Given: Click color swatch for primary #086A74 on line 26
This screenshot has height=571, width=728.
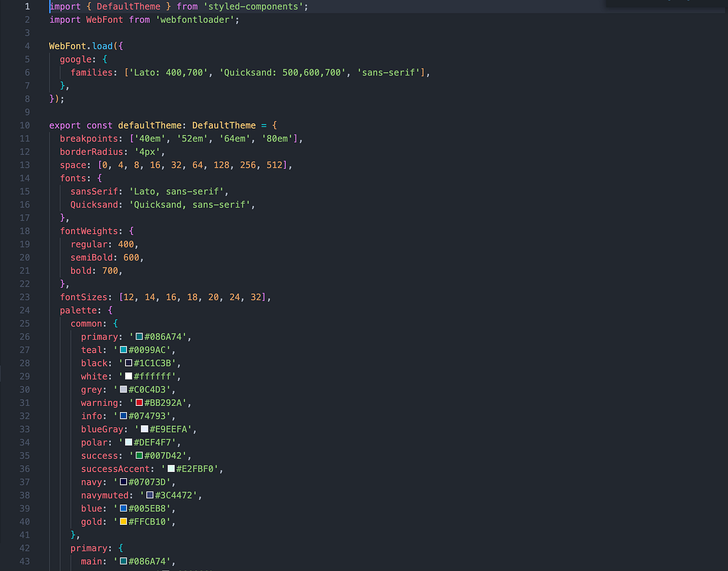Looking at the screenshot, I should pyautogui.click(x=139, y=337).
